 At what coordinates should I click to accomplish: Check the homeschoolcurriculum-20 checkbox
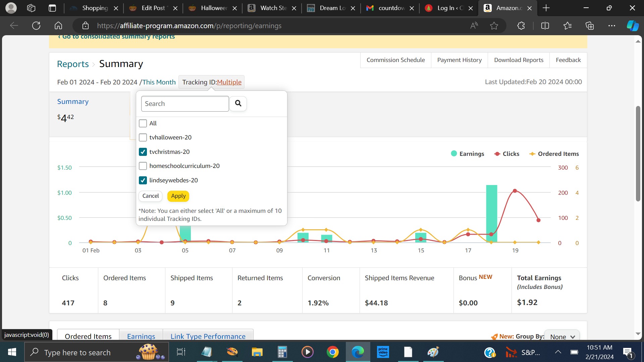[x=143, y=166]
